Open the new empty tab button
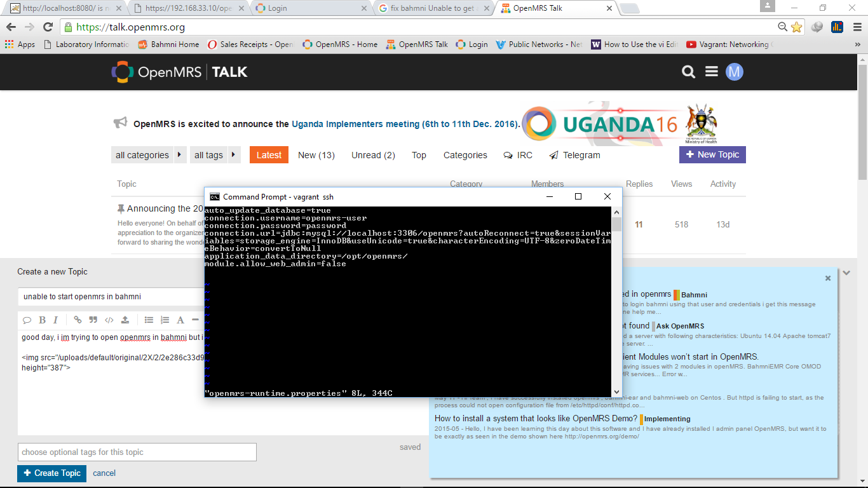Image resolution: width=868 pixels, height=488 pixels. click(x=629, y=8)
